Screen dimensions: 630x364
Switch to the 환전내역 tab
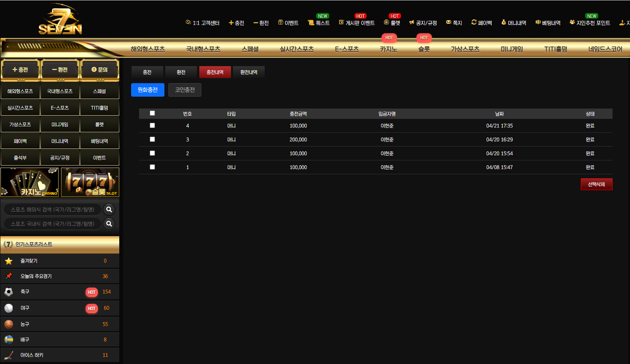point(249,72)
